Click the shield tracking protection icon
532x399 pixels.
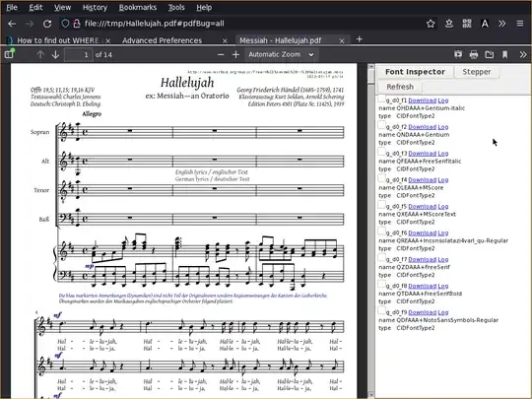coord(65,24)
